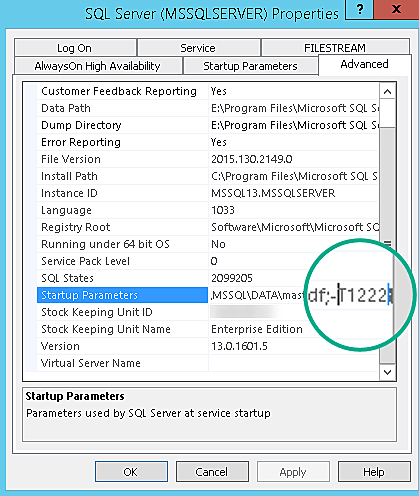Open the Startup Parameters tab
Viewport: 419px width, 496px height.
[250, 66]
